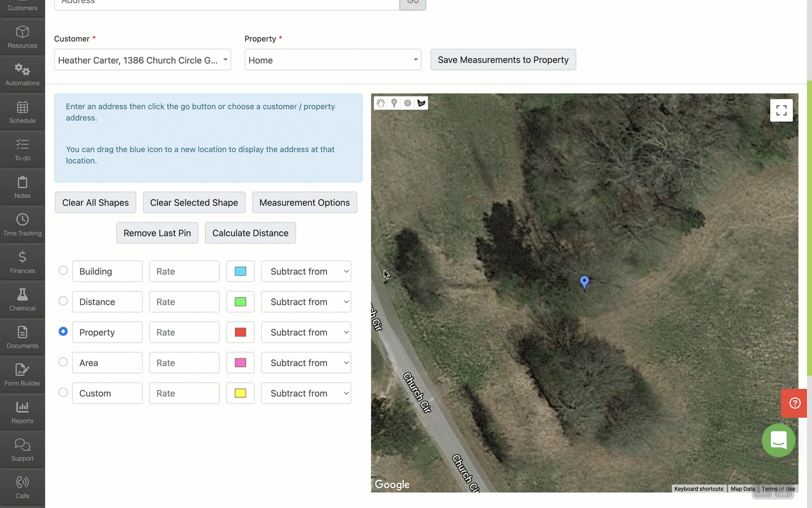Screen dimensions: 812x508
Task: Click the blue location pin on map
Action: (584, 282)
